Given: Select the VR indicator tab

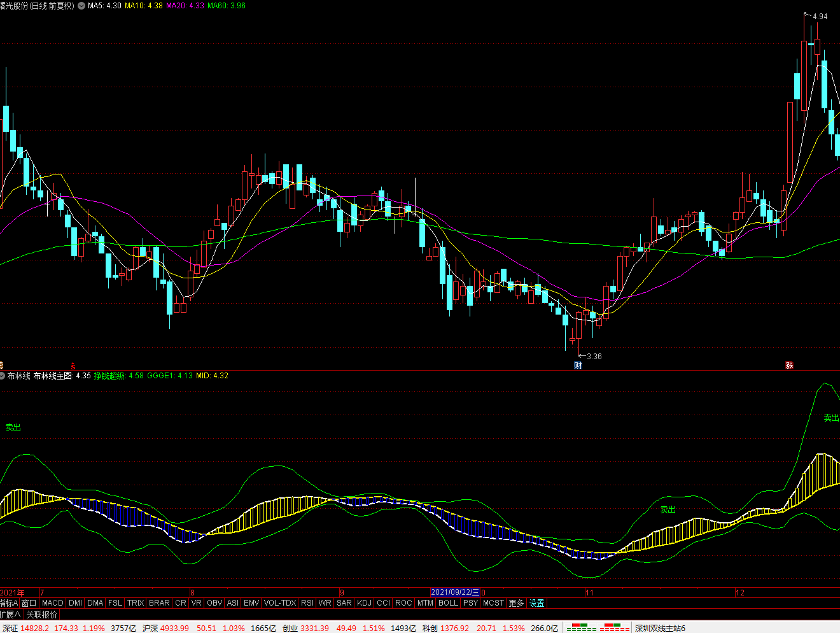Looking at the screenshot, I should point(196,603).
